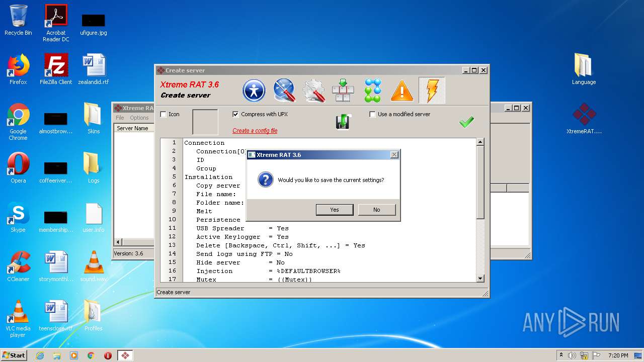The width and height of the screenshot is (644, 362).
Task: Uncheck Compress with UPX
Action: [235, 114]
